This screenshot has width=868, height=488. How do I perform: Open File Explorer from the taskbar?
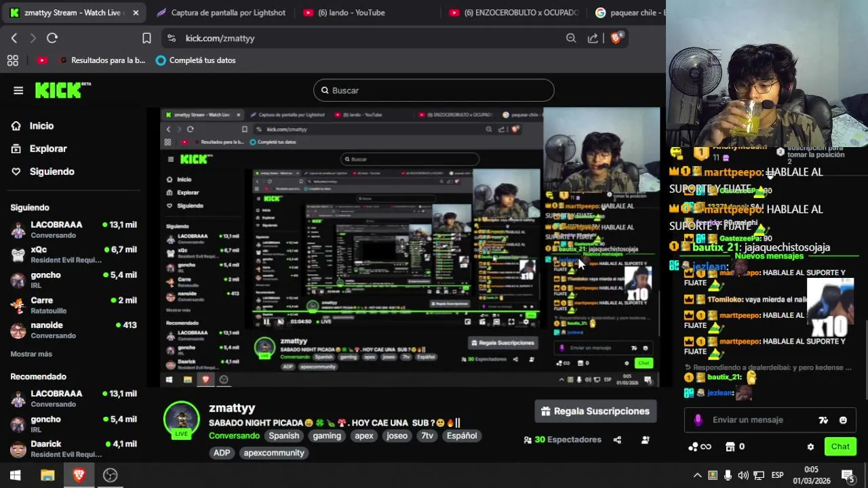(x=47, y=475)
